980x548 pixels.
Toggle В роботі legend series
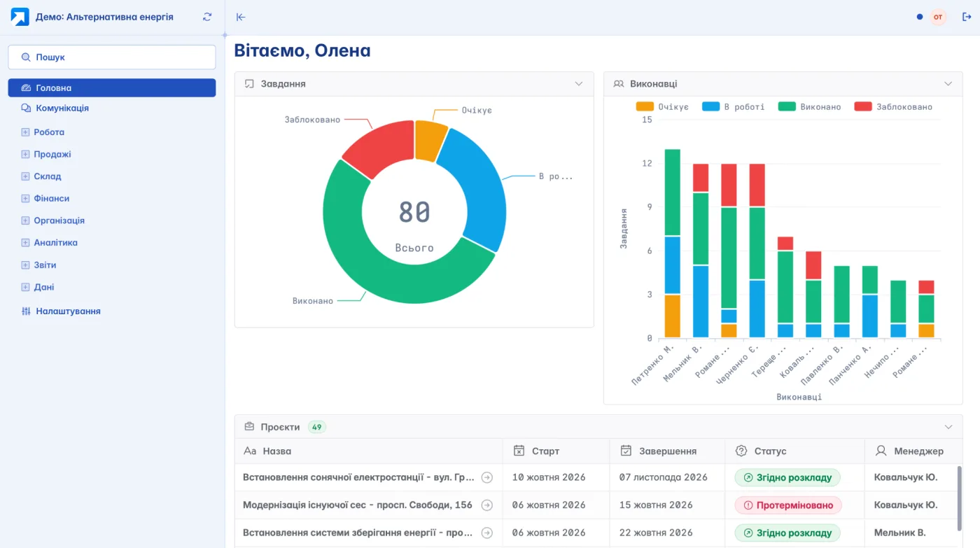point(734,107)
